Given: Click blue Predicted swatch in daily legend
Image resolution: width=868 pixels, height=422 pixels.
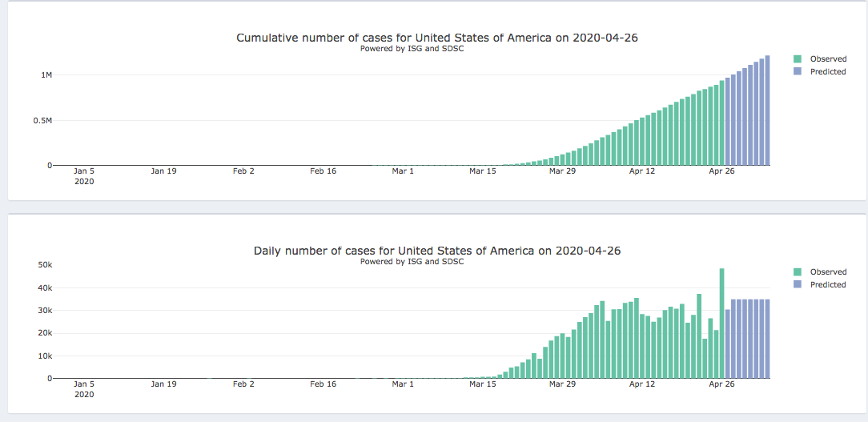Looking at the screenshot, I should click(798, 285).
